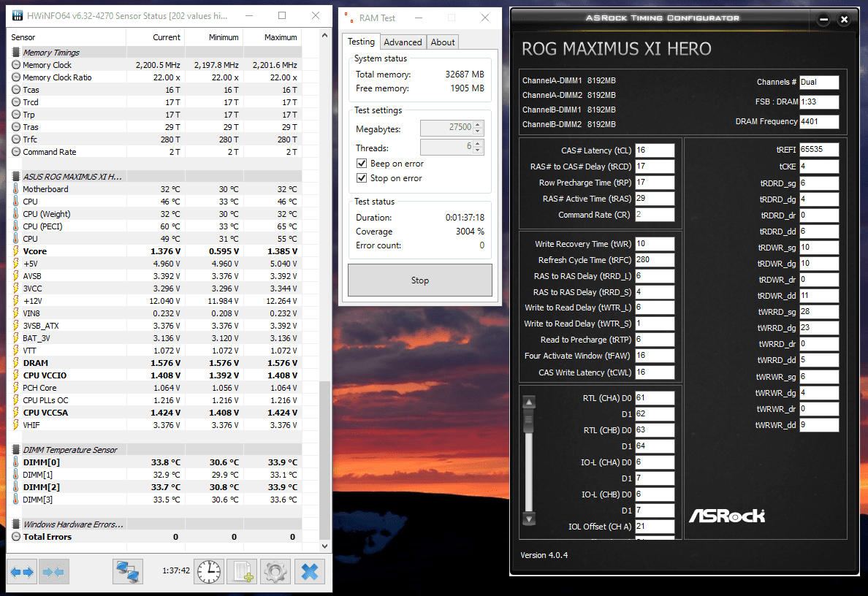Click the Refresh Cycle Time (tRFC) field

(655, 259)
